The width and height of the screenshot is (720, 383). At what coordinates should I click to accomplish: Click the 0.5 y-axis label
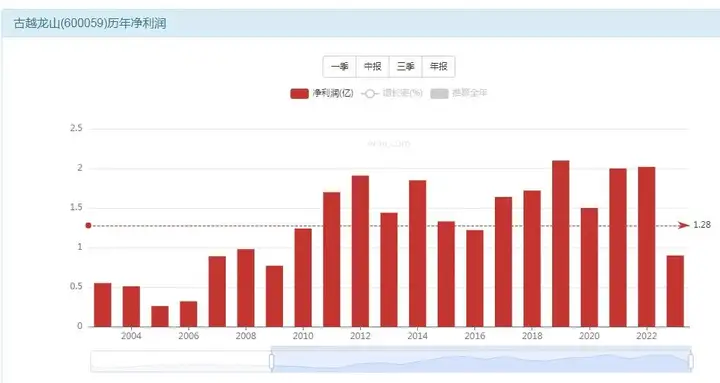[x=76, y=287]
